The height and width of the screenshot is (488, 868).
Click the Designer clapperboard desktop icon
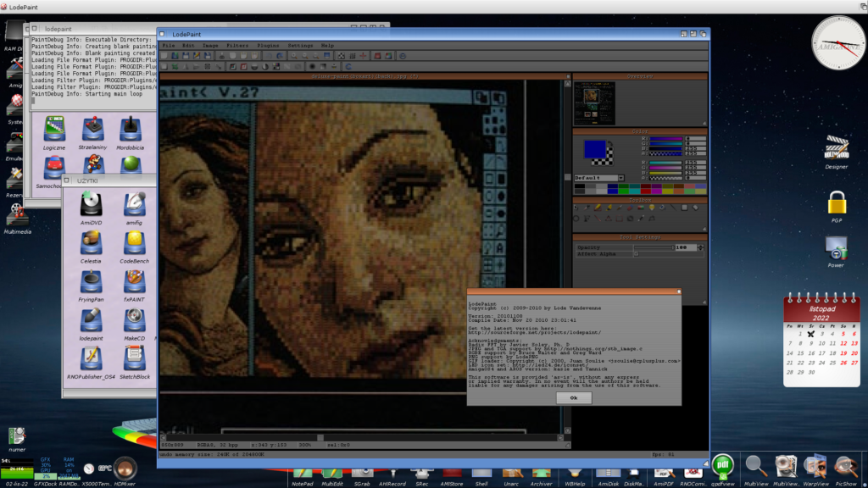837,151
